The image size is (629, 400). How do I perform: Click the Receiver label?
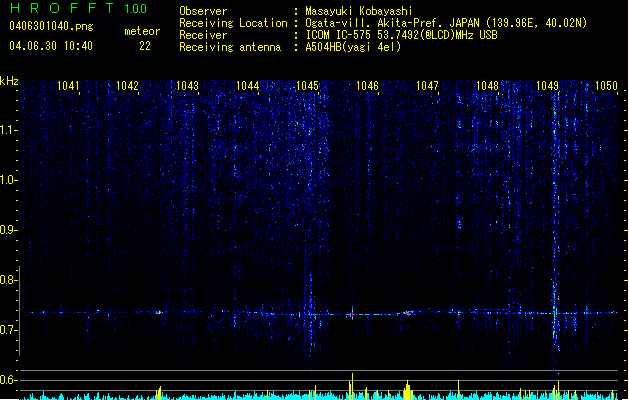point(203,35)
